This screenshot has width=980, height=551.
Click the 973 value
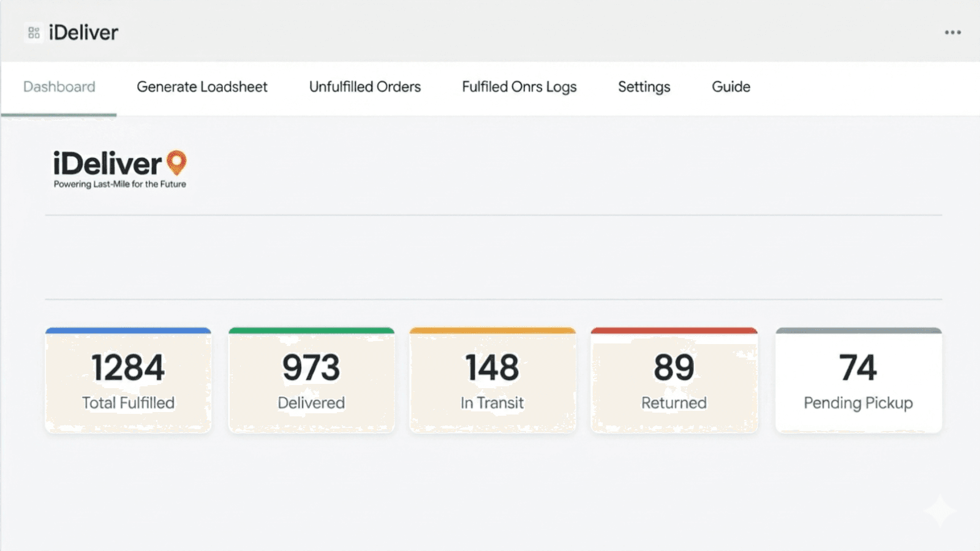pyautogui.click(x=311, y=367)
